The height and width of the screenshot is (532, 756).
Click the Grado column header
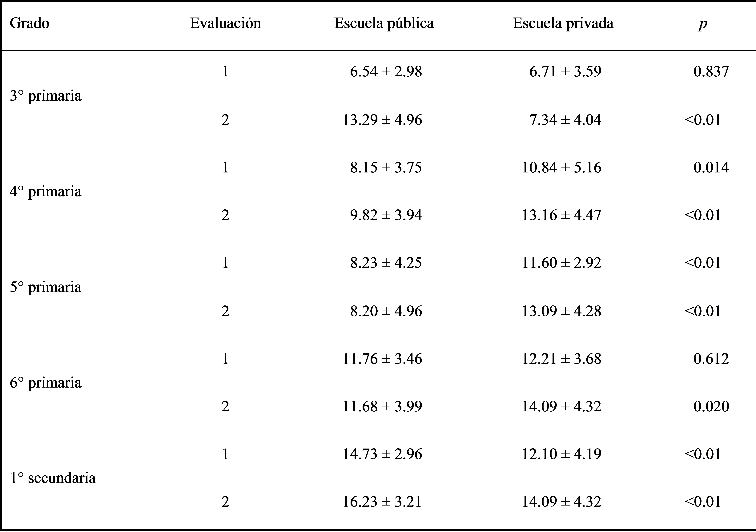[30, 23]
